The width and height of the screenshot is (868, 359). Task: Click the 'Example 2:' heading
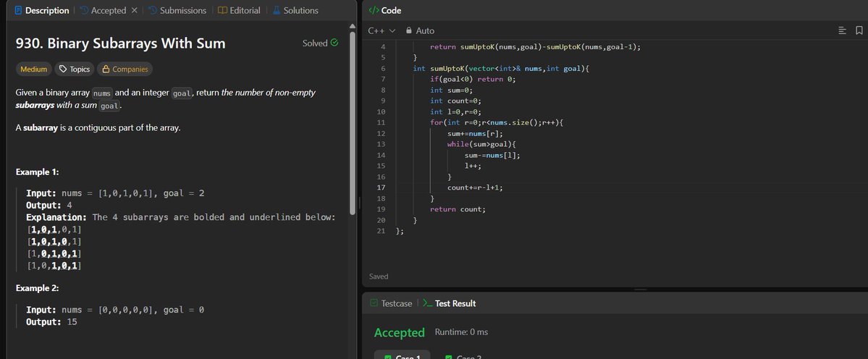tap(38, 288)
